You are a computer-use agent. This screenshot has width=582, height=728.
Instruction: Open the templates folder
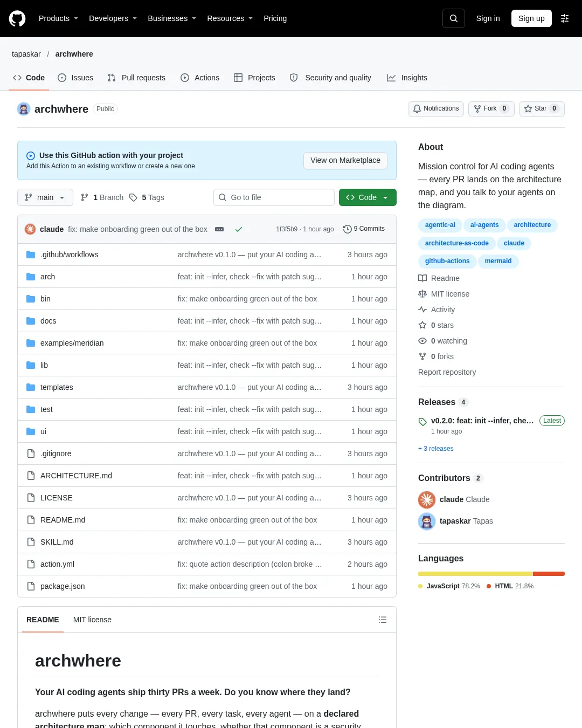[x=57, y=387]
